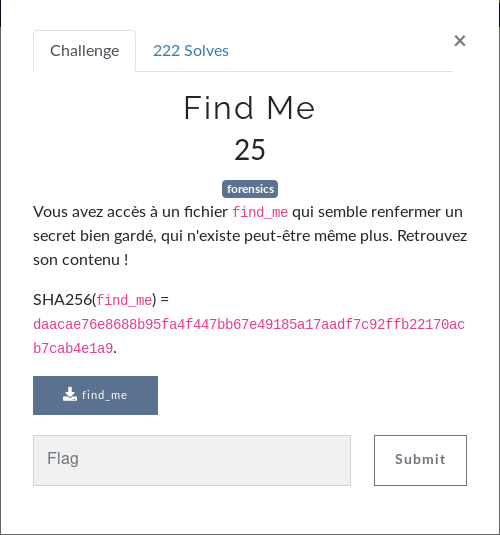Download the find_me file

tap(96, 395)
